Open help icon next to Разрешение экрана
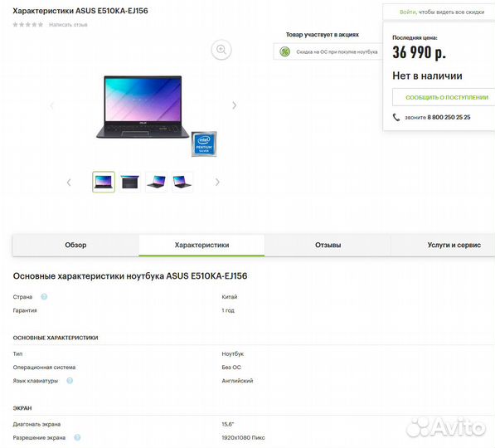 coord(77,437)
